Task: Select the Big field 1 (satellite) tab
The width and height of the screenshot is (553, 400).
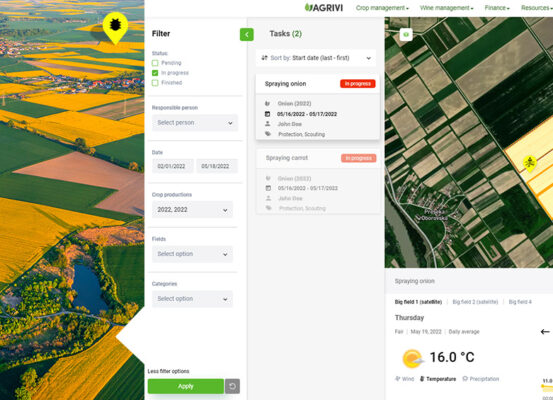Action: coord(418,302)
